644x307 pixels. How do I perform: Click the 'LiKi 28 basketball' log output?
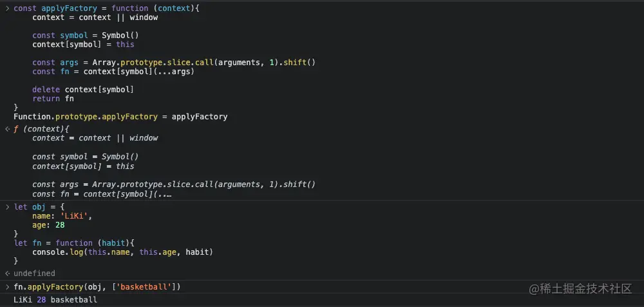[55, 300]
